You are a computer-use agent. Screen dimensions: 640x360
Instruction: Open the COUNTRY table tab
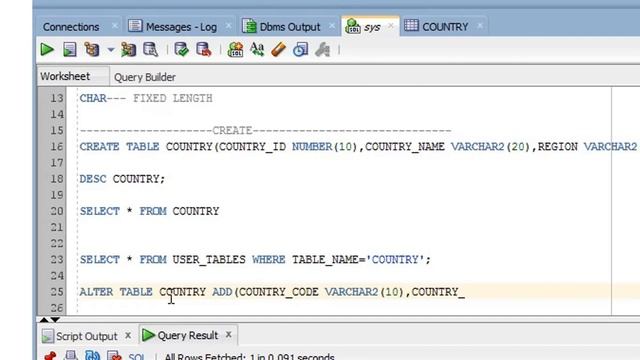(x=445, y=27)
